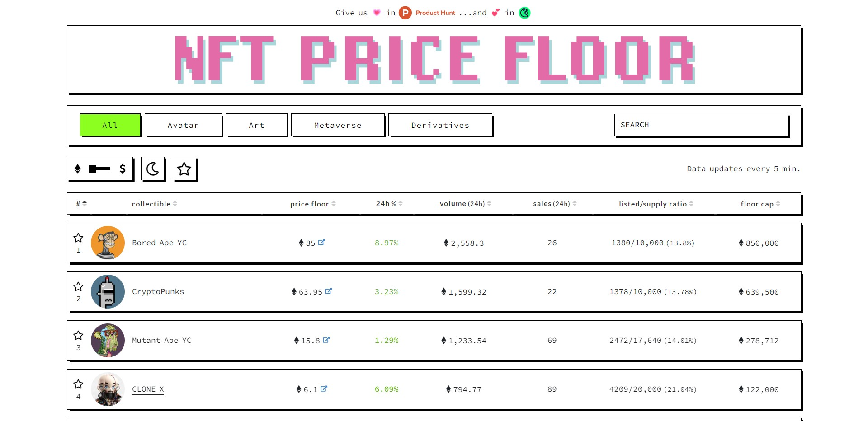Click the green round icon beside Product Hunt
The width and height of the screenshot is (868, 421).
pyautogui.click(x=524, y=13)
